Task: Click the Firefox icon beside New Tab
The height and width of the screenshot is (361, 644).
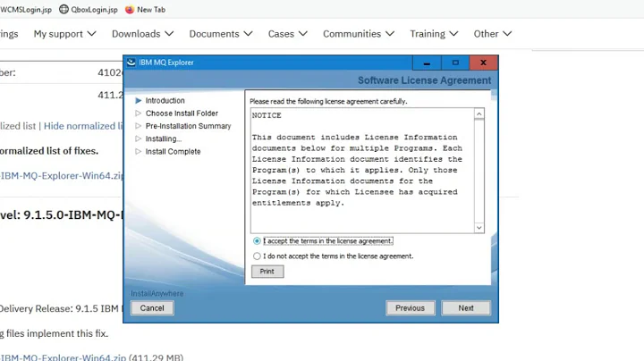Action: (130, 9)
